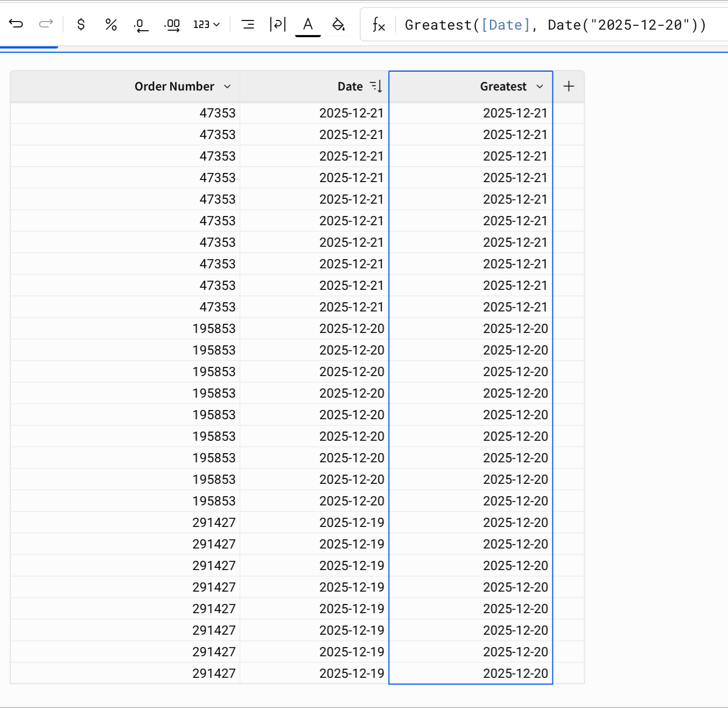
Task: Select the Greatest column header
Action: [x=503, y=86]
